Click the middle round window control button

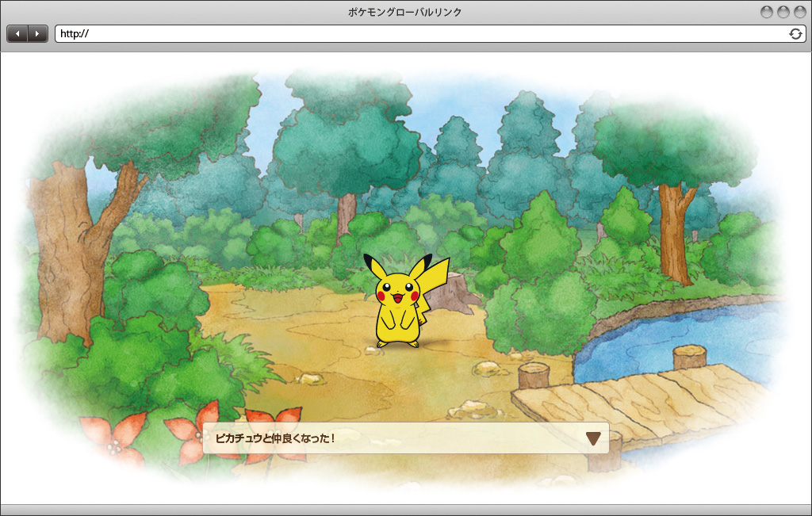[783, 12]
